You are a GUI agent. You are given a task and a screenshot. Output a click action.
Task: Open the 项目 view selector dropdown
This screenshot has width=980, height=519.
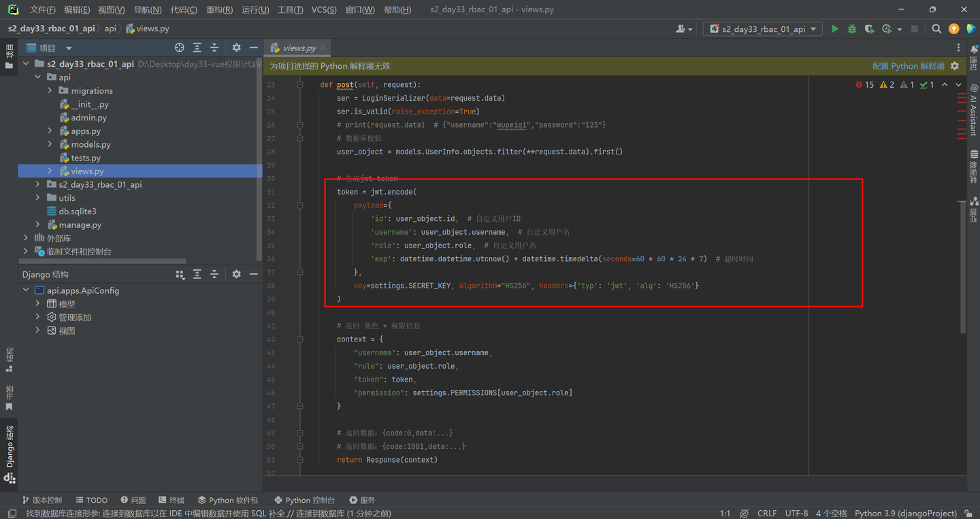pyautogui.click(x=49, y=48)
